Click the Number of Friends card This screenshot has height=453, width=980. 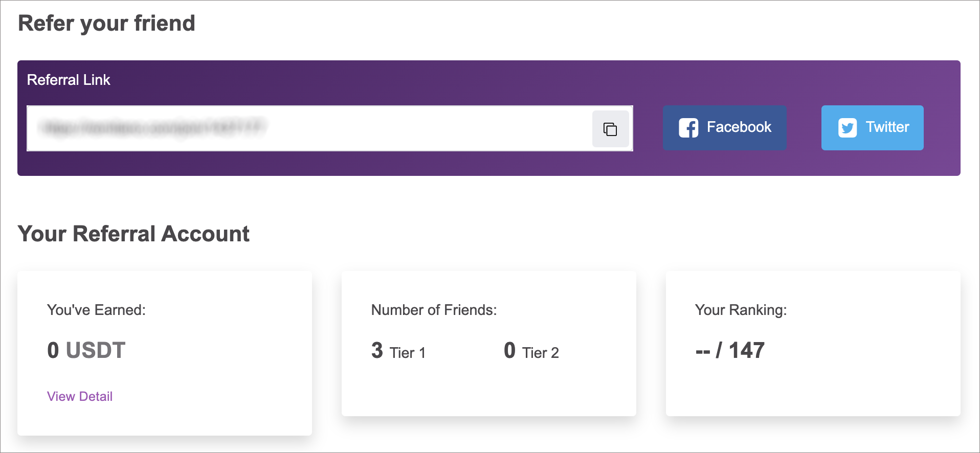point(489,344)
